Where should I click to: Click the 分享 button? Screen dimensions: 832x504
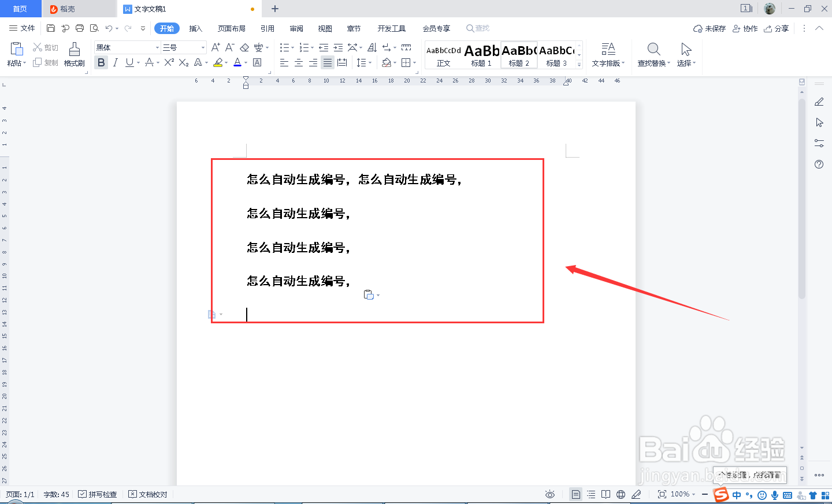coord(777,28)
